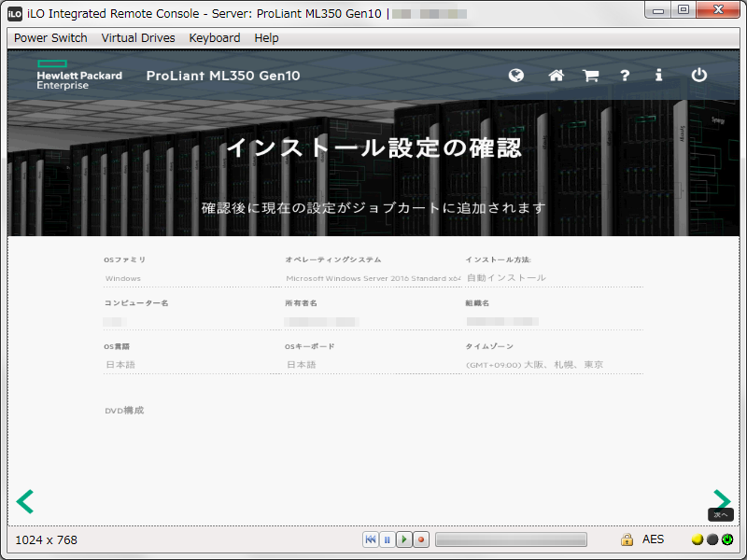Screen dimensions: 747x560
Task: Open the info icon in header
Action: (x=658, y=75)
